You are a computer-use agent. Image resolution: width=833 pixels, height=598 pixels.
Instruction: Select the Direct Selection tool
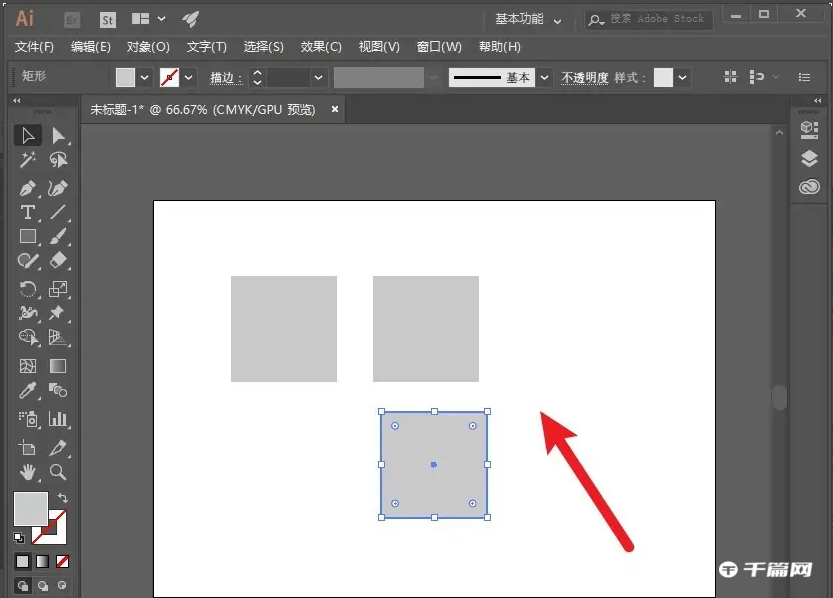click(57, 135)
